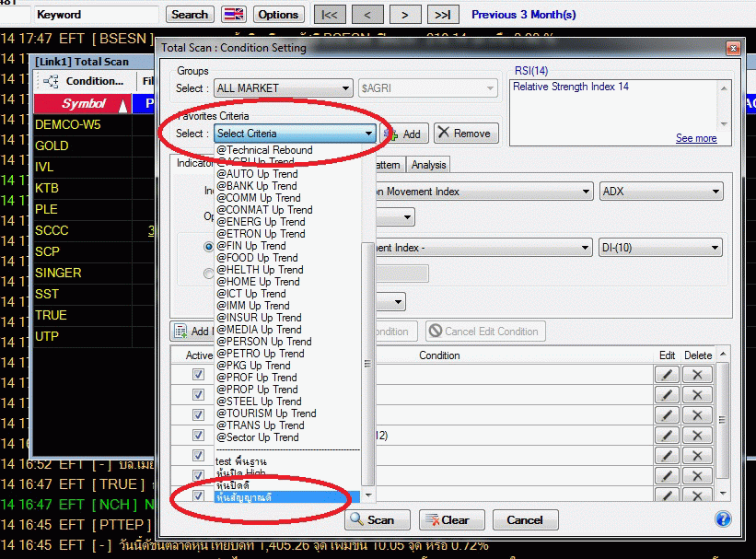Delete the fifth condition row
This screenshot has width=756, height=559.
pos(697,456)
